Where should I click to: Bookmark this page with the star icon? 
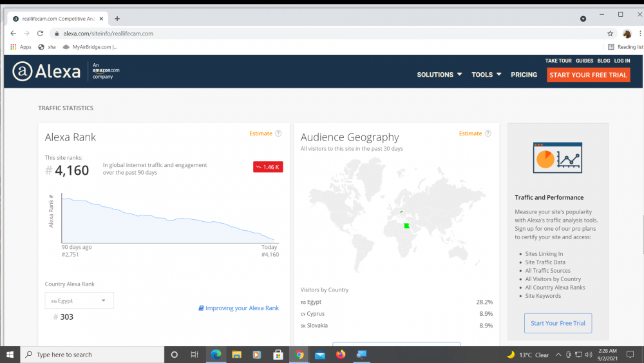click(x=610, y=34)
